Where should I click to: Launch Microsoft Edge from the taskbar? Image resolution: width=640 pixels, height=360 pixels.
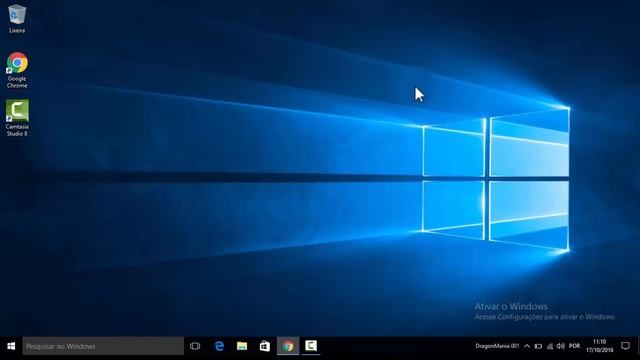219,346
